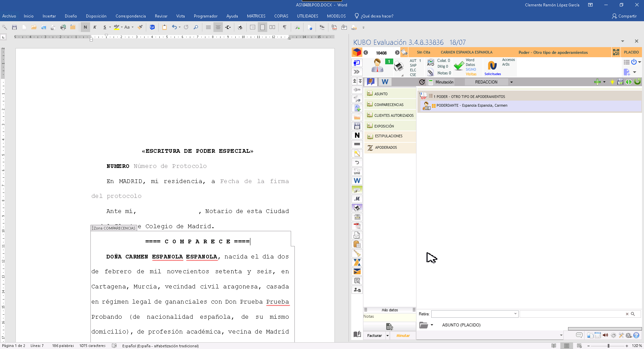Click the Find magnifier icon
Image resolution: width=644 pixels, height=349 pixels.
[196, 27]
